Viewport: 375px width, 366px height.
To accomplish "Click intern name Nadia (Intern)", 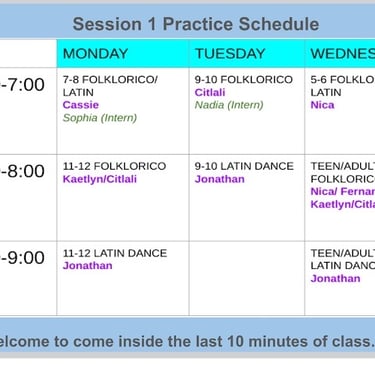I will click(229, 105).
